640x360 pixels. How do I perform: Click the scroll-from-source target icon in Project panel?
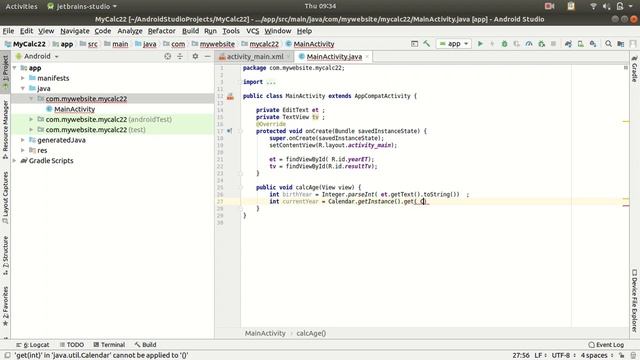pyautogui.click(x=167, y=56)
